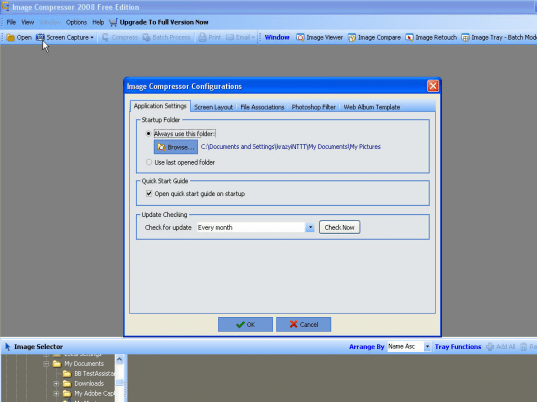Viewport: 537px width, 402px height.
Task: Close the Image Compressor Configurations dialog
Action: point(433,86)
